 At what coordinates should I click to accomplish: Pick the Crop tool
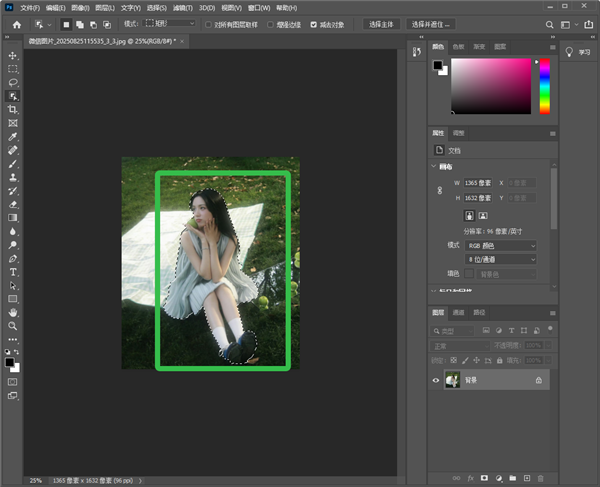[x=13, y=109]
